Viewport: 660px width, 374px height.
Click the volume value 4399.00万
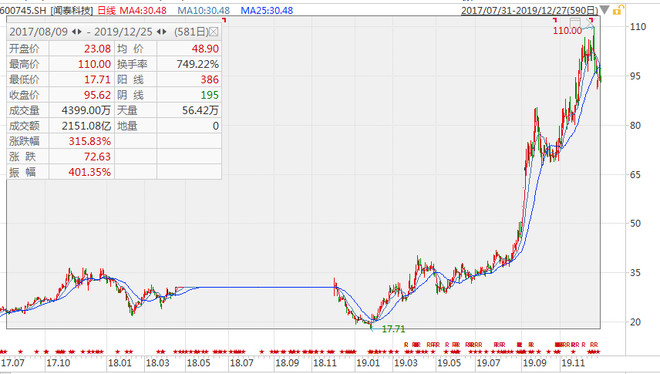point(86,111)
